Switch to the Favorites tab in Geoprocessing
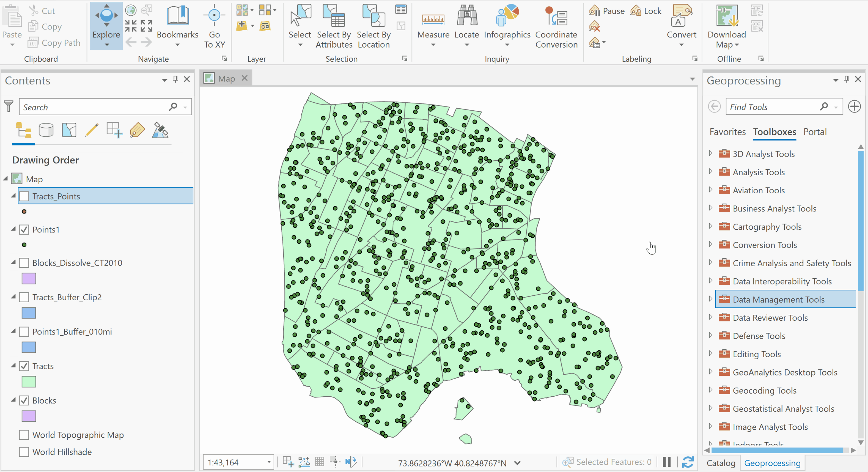The width and height of the screenshot is (868, 472). (727, 132)
